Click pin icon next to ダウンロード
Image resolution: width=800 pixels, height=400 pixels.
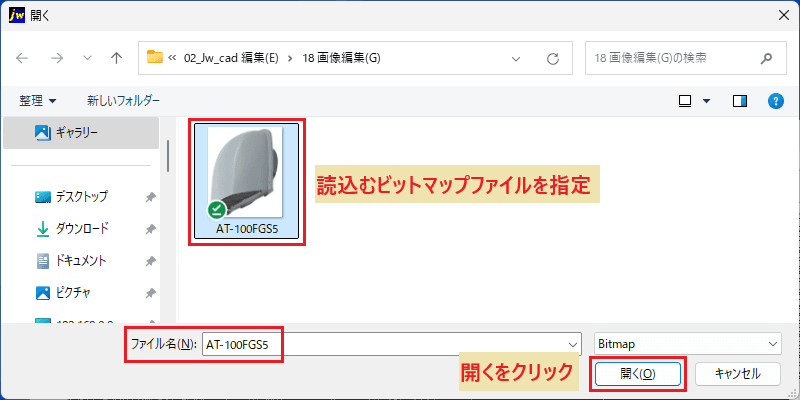[x=150, y=230]
